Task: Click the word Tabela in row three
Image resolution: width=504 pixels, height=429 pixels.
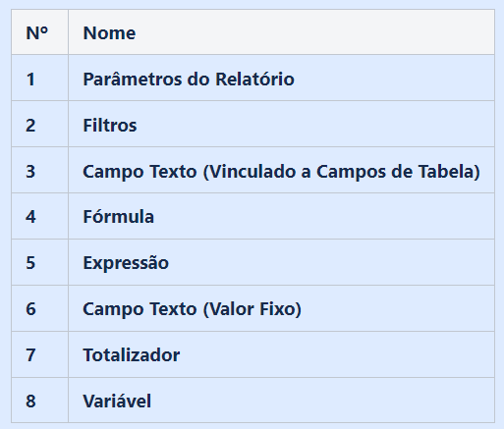Action: tap(449, 171)
